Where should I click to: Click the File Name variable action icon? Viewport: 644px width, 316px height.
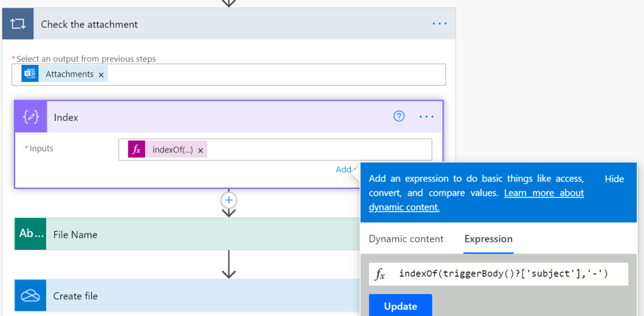point(31,234)
